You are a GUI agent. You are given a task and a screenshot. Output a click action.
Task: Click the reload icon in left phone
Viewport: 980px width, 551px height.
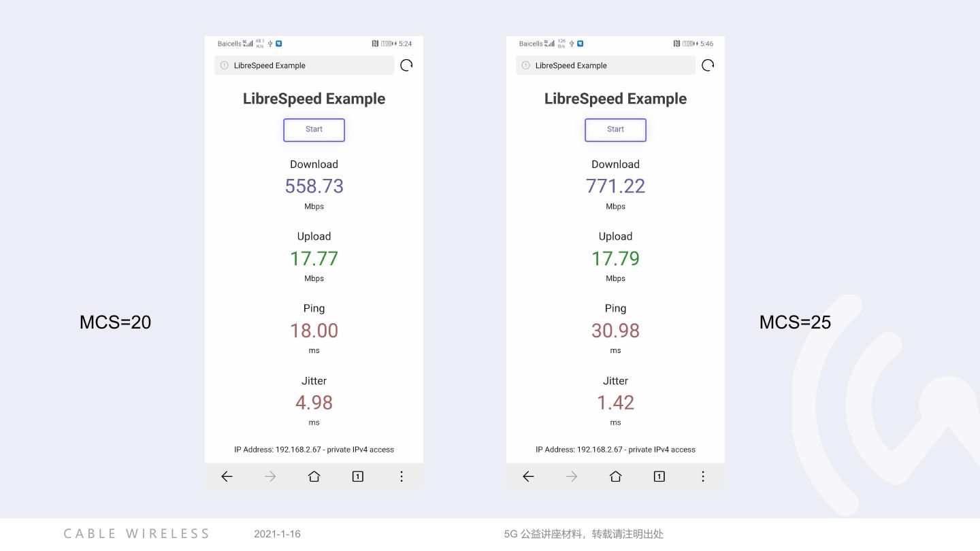click(x=406, y=65)
